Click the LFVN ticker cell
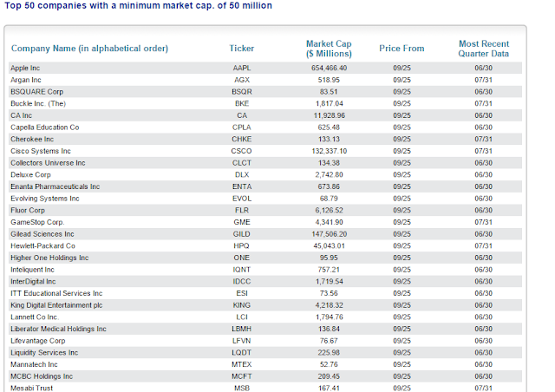 click(x=242, y=341)
